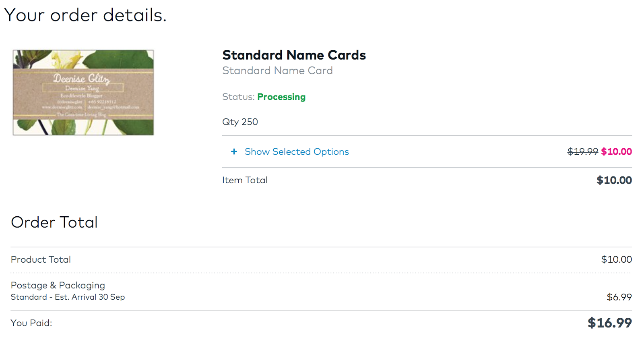
Task: Click the Item Total label
Action: pos(245,180)
